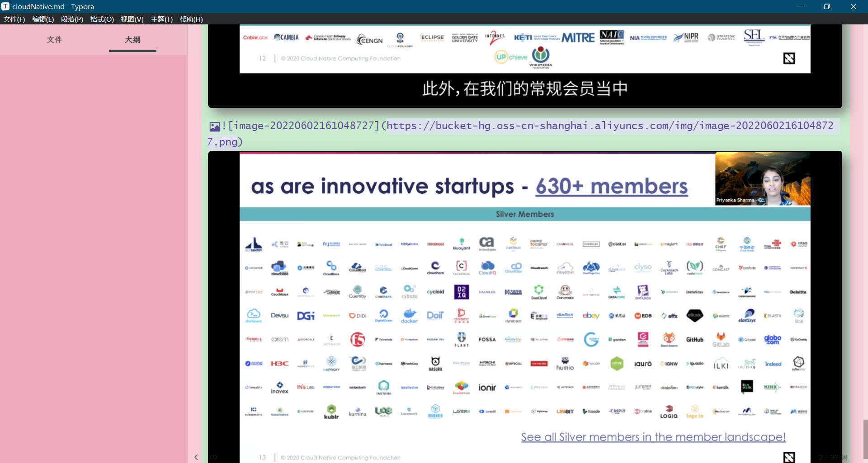Open the 编辑(E) menu
Viewport: 868px width, 463px height.
pos(43,19)
